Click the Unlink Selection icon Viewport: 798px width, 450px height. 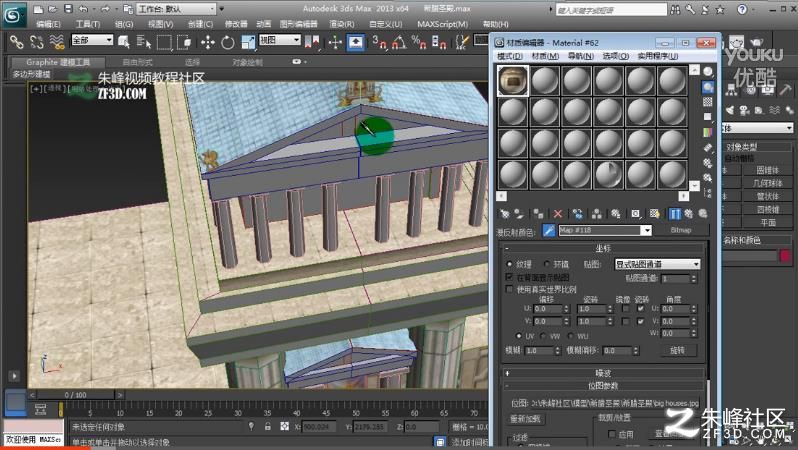click(x=37, y=42)
